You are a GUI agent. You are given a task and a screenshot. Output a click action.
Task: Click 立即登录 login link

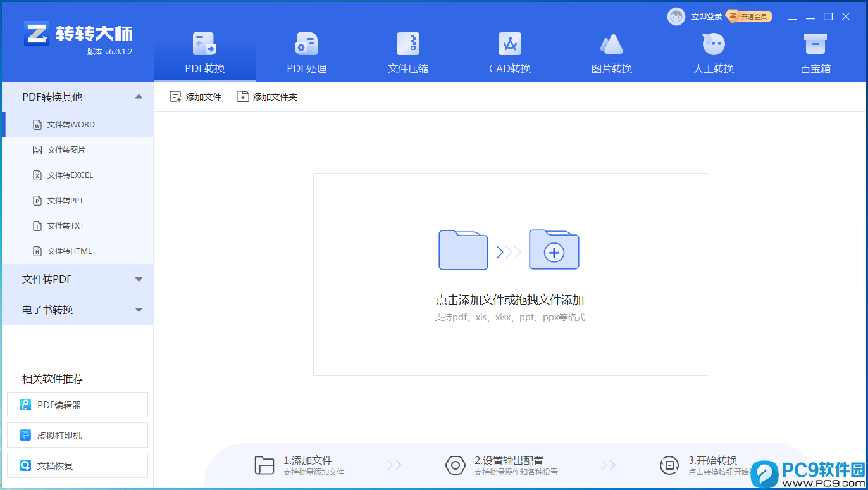(707, 16)
